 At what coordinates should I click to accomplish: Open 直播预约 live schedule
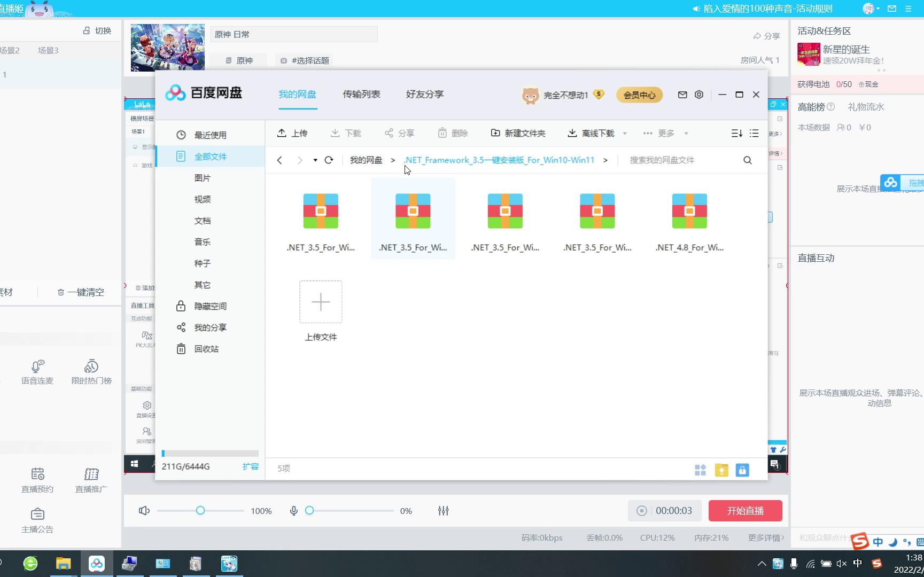click(x=37, y=480)
